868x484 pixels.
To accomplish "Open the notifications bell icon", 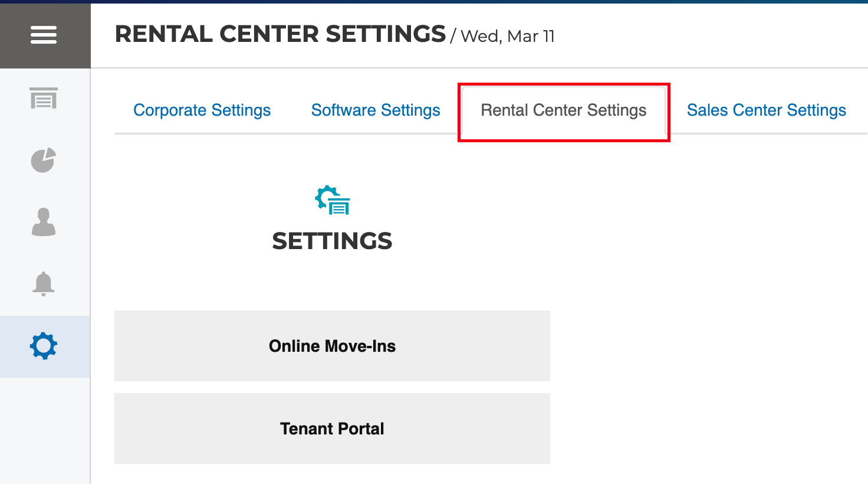I will 44,284.
